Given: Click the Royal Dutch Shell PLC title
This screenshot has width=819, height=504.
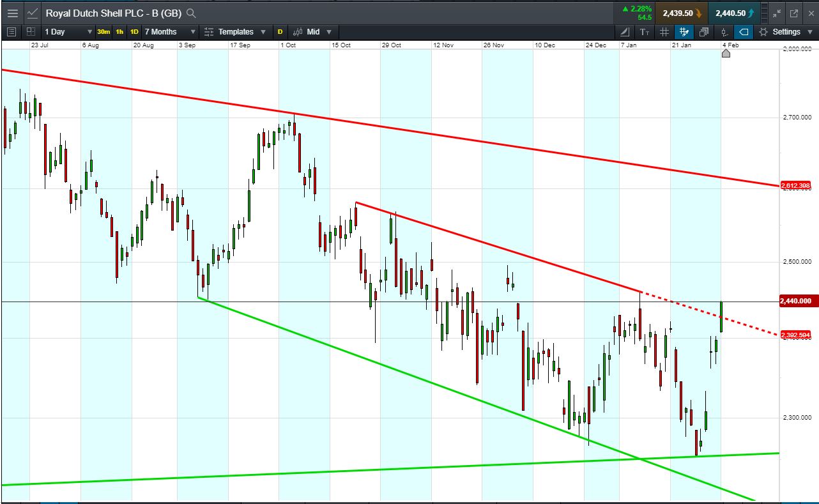Looking at the screenshot, I should (x=114, y=13).
